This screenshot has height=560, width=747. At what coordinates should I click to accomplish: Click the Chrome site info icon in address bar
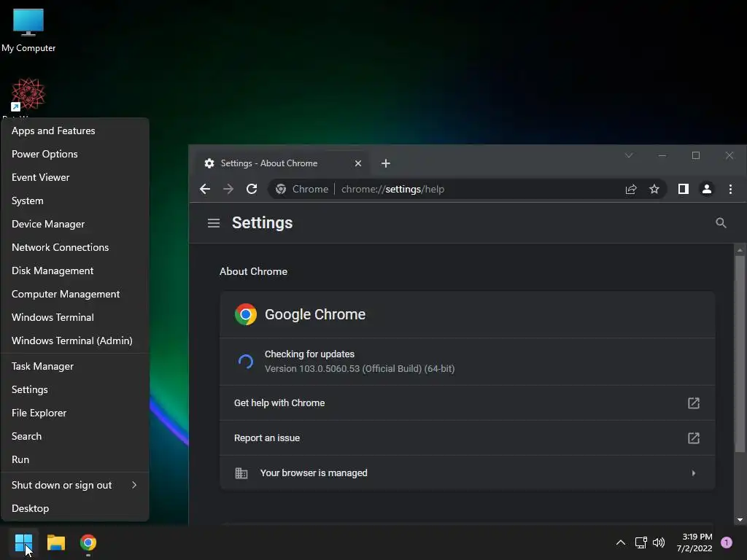(281, 189)
